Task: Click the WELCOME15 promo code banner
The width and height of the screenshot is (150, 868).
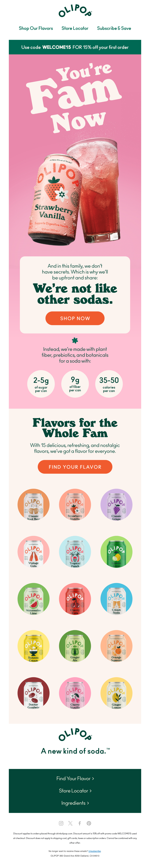Action: coord(75,47)
